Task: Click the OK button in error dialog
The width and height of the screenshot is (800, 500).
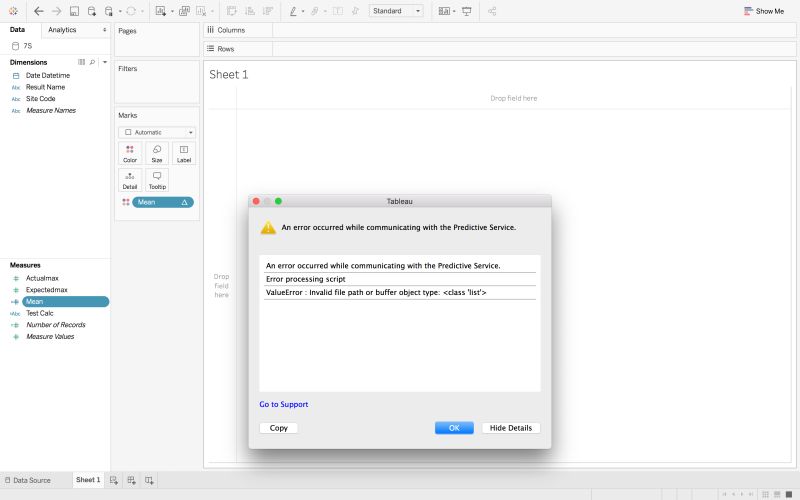Action: [x=454, y=428]
